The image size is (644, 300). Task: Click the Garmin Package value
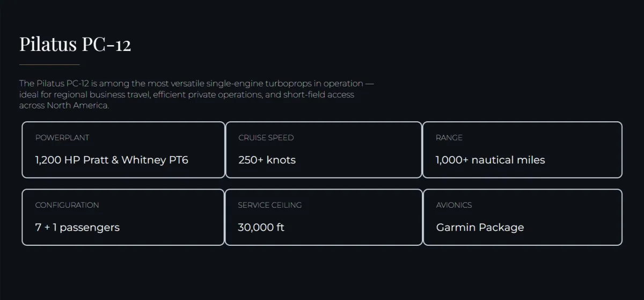tap(480, 228)
